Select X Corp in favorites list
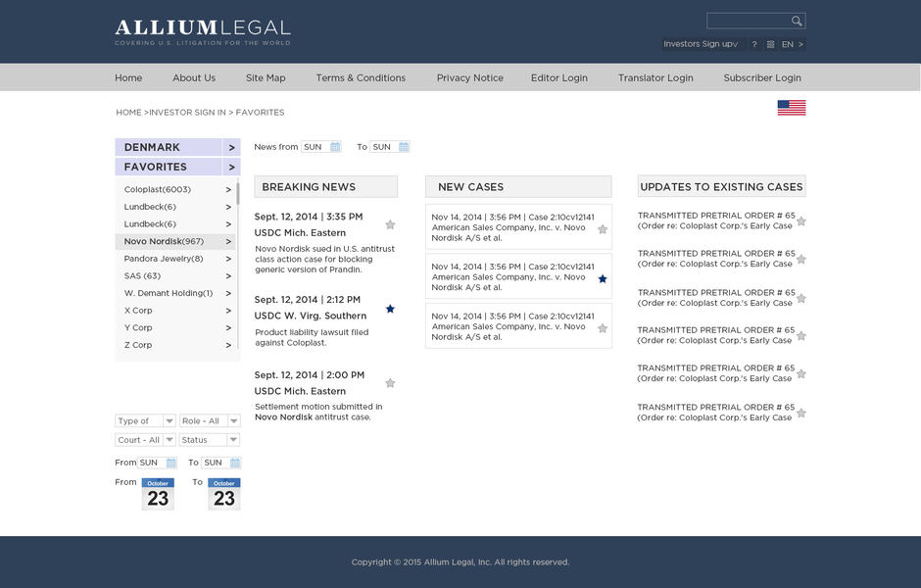 [x=175, y=311]
